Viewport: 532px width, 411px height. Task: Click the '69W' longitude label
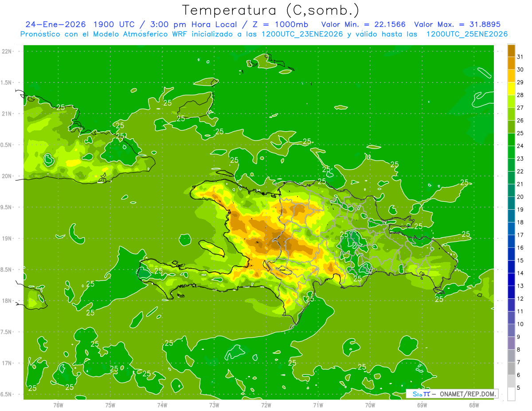coord(422,405)
